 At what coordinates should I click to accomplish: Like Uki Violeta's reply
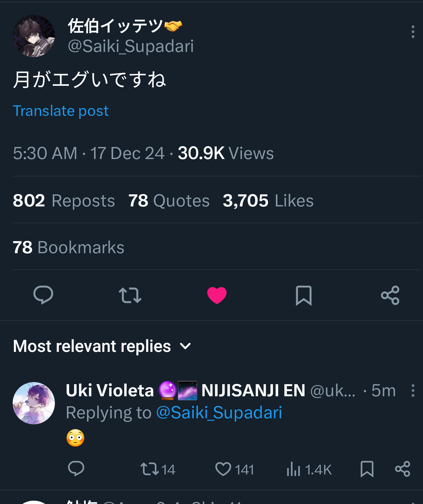tap(223, 469)
